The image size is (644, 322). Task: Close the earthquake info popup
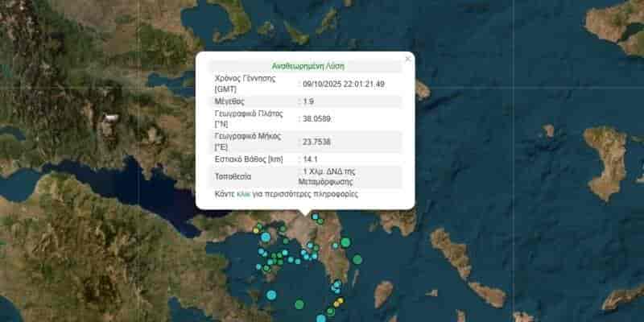tap(407, 58)
